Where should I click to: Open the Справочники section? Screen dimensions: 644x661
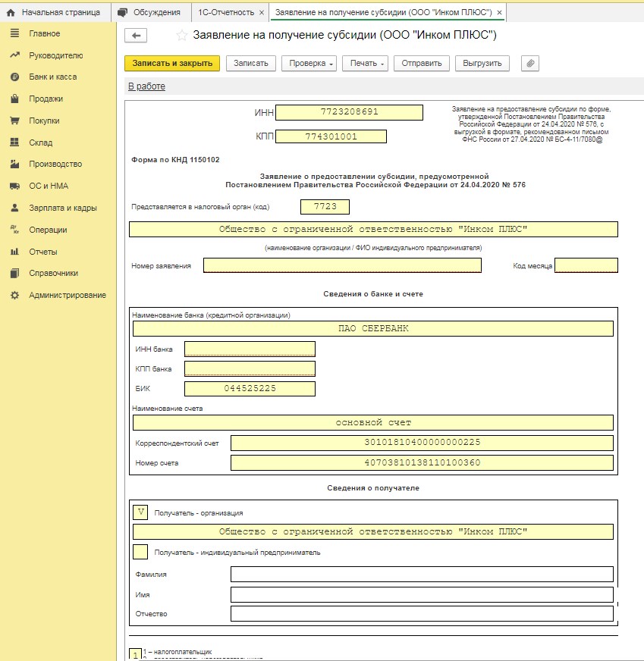(x=54, y=273)
